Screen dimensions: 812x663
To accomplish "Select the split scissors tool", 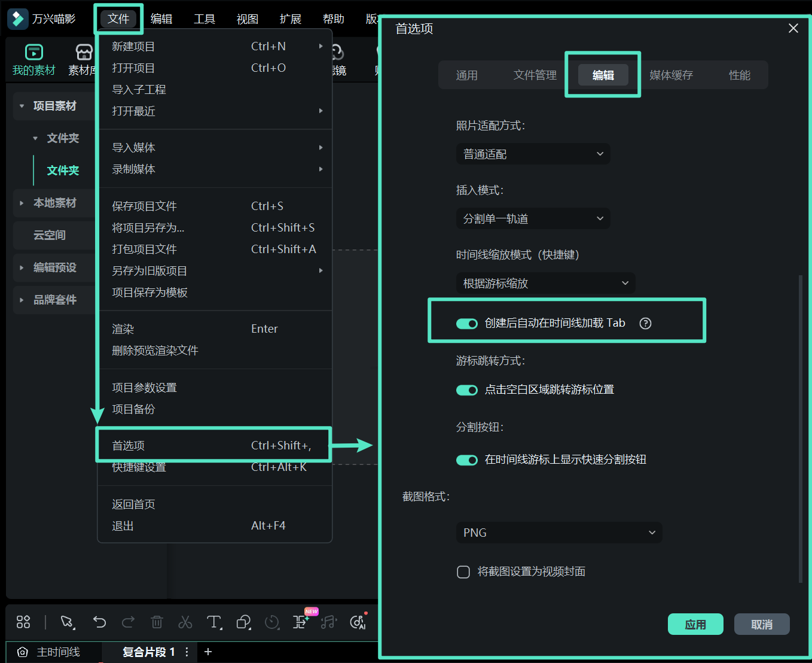I will click(x=185, y=622).
